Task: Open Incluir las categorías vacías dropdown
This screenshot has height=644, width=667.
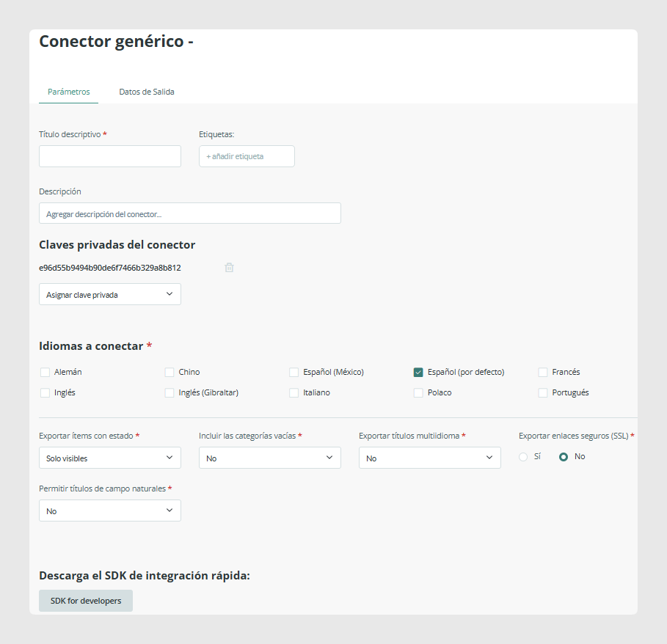Action: pyautogui.click(x=270, y=458)
